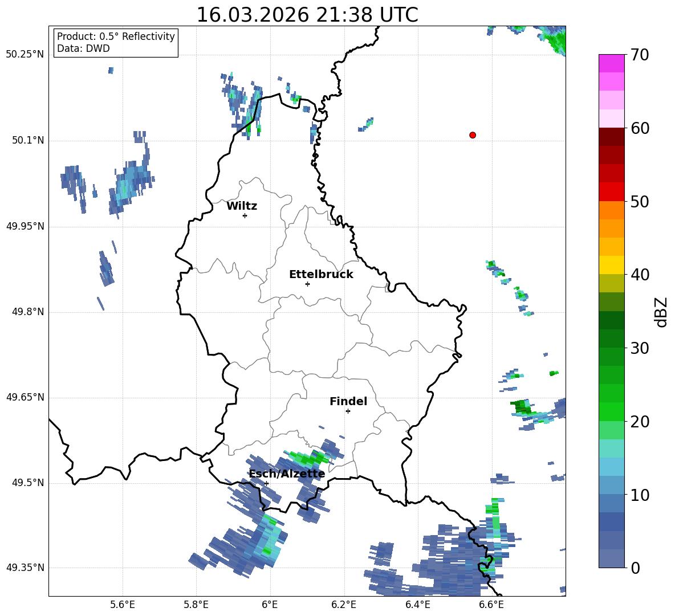675x616 pixels.
Task: Click the 5.6°E longitude label
Action: (x=122, y=605)
